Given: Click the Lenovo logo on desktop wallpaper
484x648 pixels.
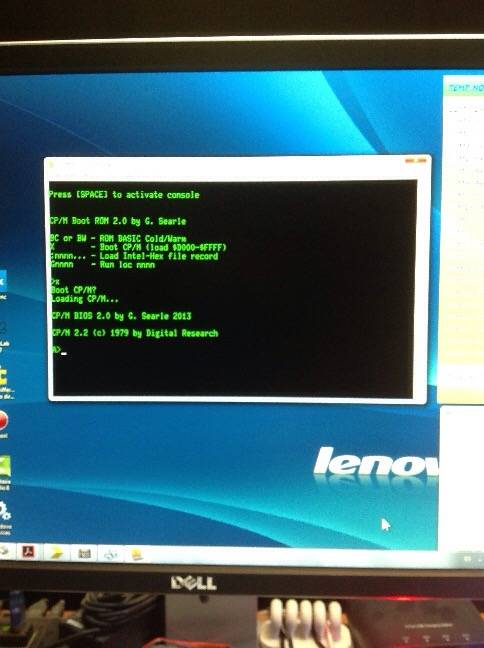Looking at the screenshot, I should (376, 461).
